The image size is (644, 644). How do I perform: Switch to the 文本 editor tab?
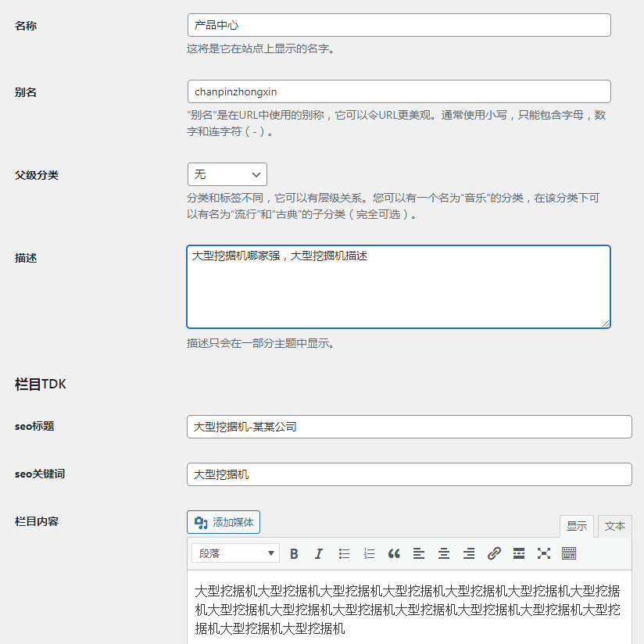[614, 526]
